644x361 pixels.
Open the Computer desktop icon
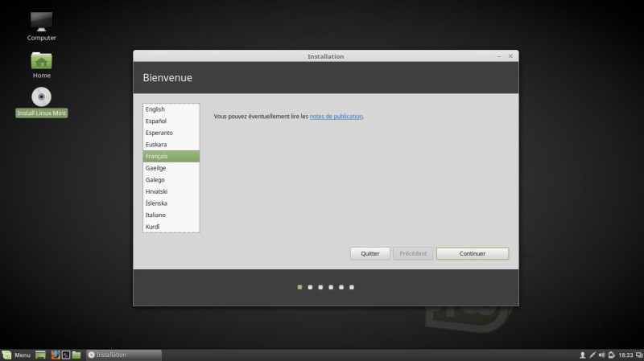(41, 26)
